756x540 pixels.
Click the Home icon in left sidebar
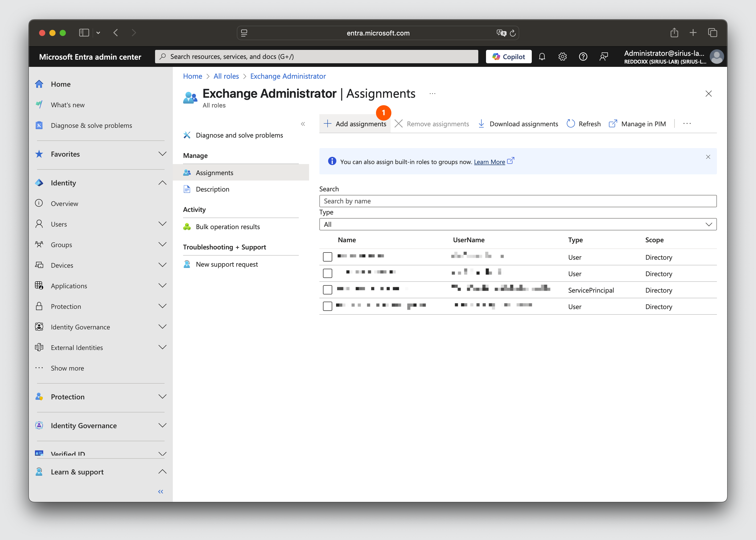39,84
